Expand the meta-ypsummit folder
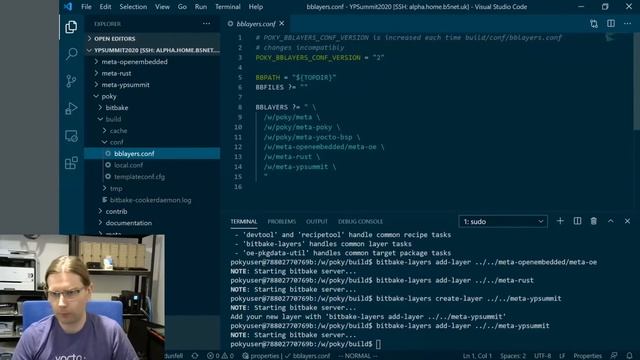640x360 pixels. point(153,84)
